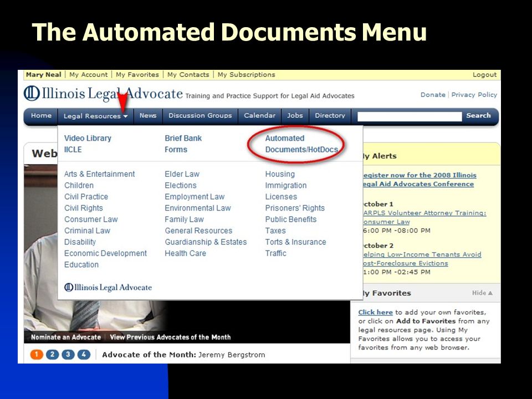Select Taxes topic
Screen dimensions: 532x399
point(275,231)
